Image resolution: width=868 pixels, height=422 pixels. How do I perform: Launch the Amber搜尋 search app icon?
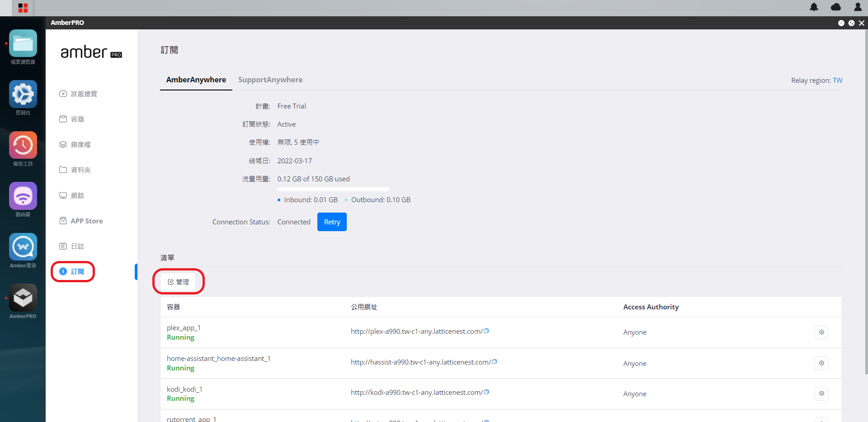pos(23,247)
